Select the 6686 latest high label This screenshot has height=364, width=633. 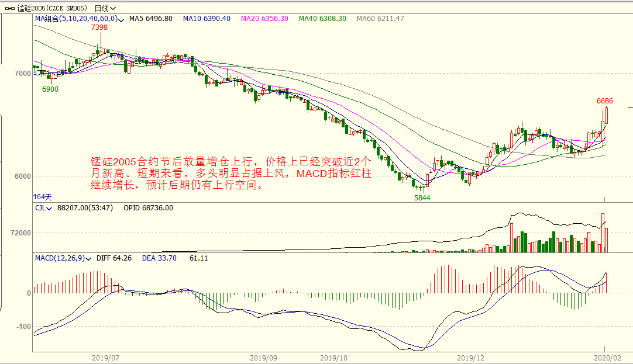coord(604,101)
